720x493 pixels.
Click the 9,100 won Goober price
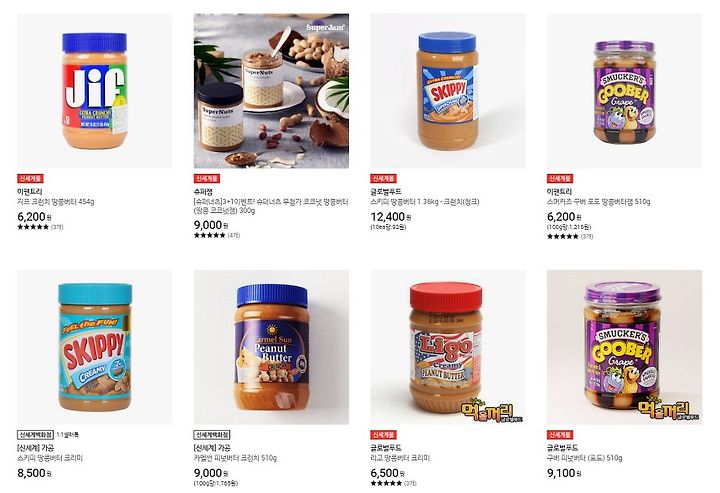(564, 473)
